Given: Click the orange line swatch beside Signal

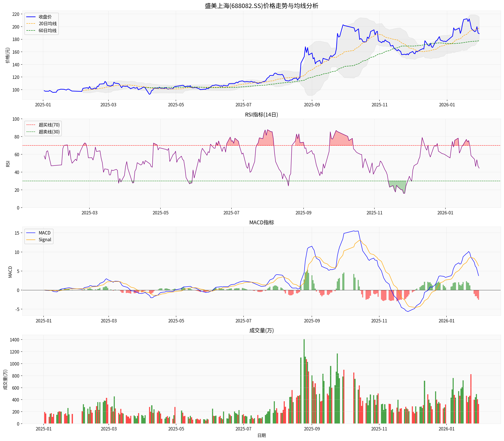Looking at the screenshot, I should 31,240.
